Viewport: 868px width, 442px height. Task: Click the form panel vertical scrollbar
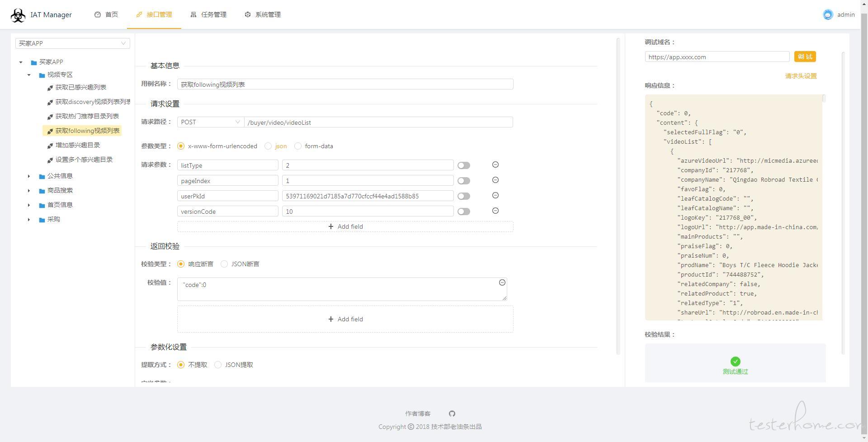coord(618,196)
